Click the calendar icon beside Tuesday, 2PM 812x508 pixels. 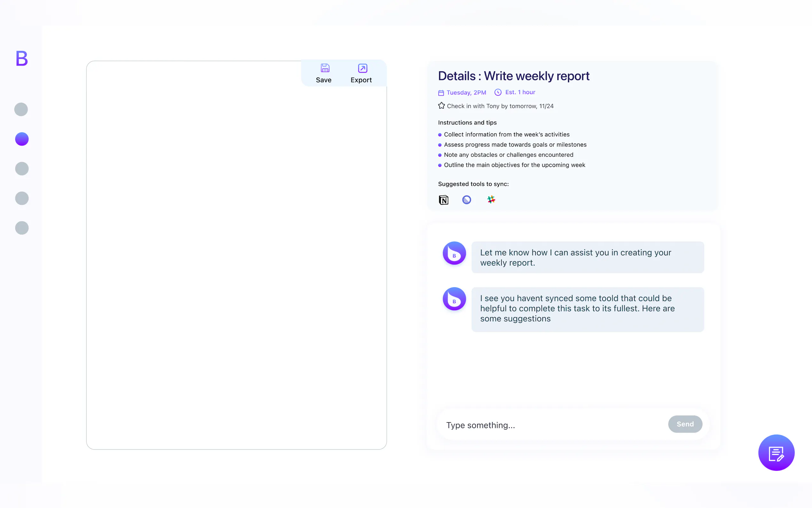[x=441, y=93]
